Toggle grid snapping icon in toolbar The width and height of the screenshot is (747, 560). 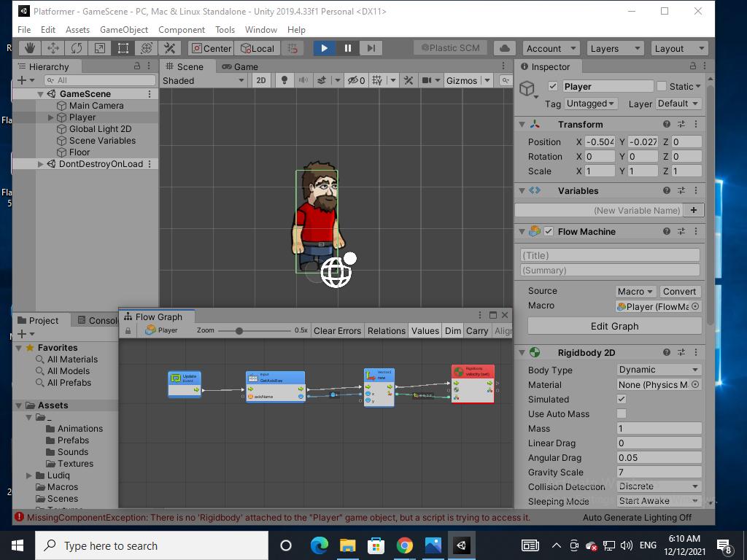[293, 48]
